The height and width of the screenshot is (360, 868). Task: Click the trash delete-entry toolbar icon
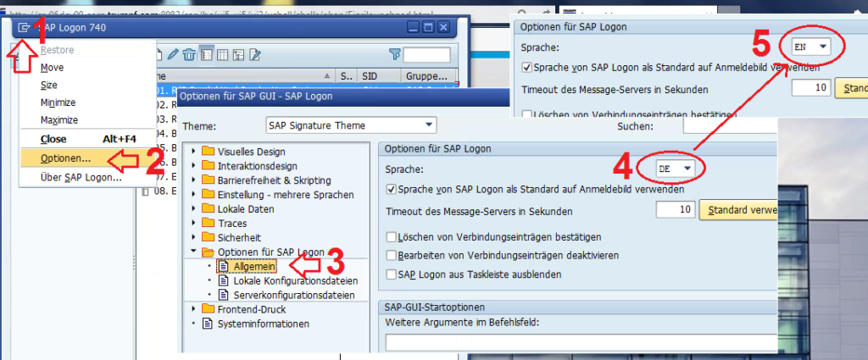[189, 54]
